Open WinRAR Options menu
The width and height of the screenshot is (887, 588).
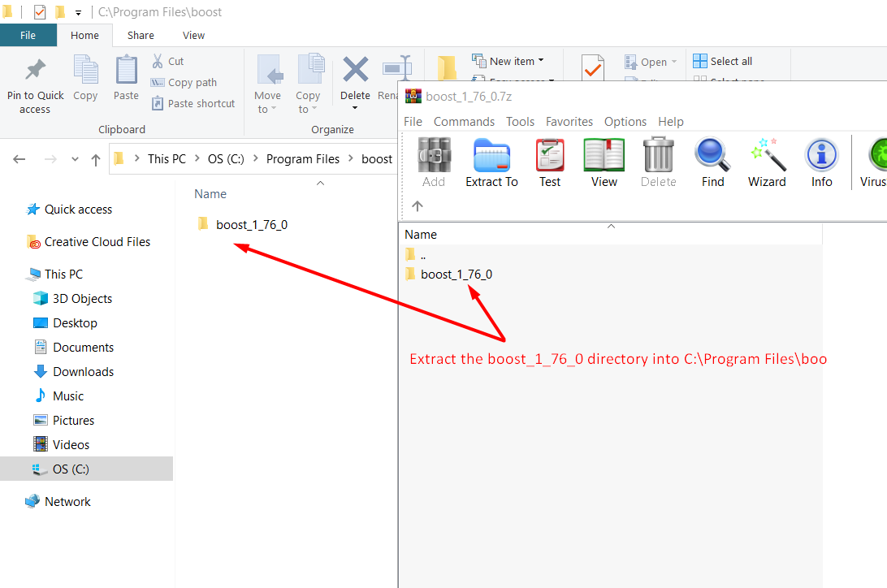tap(625, 122)
